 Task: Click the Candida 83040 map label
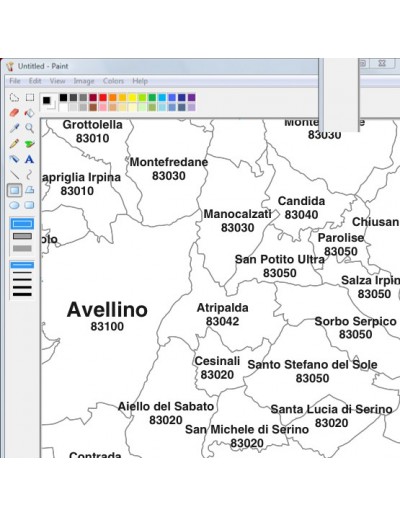click(301, 208)
